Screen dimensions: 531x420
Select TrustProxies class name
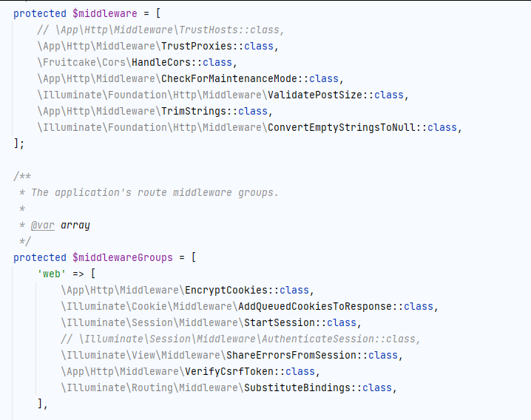point(197,46)
